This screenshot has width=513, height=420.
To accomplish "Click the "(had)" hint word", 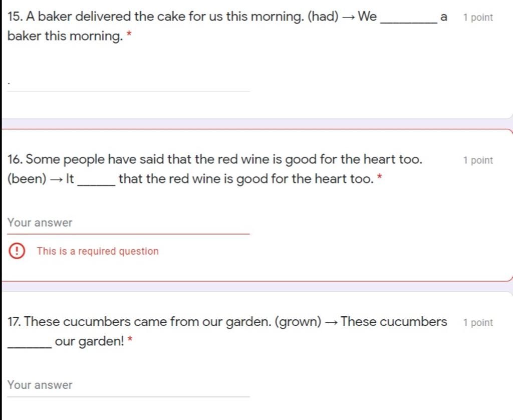I will 323,17.
